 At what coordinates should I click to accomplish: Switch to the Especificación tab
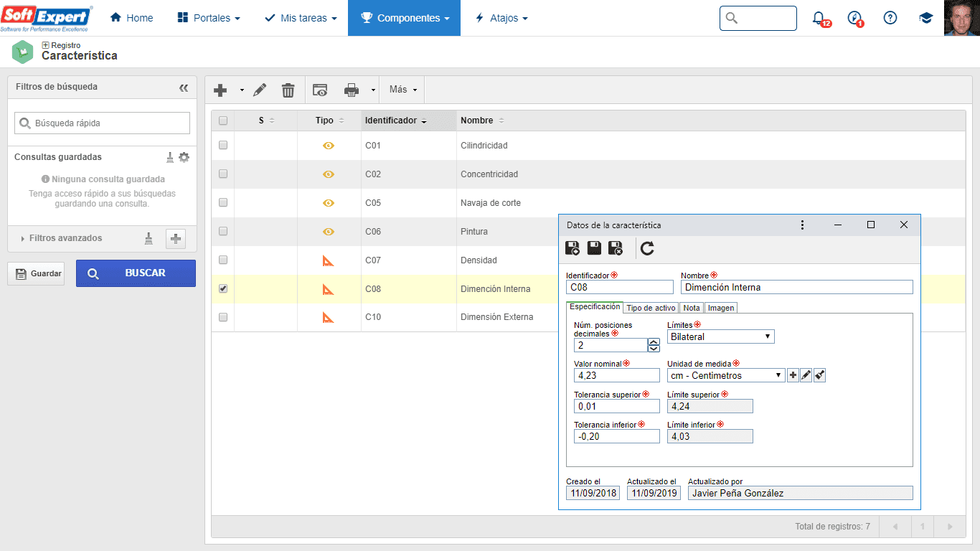[x=595, y=307]
